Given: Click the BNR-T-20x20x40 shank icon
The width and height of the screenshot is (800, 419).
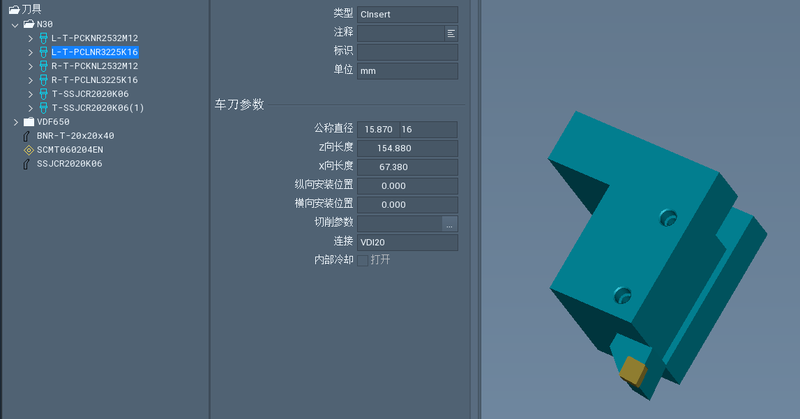Looking at the screenshot, I should (27, 136).
